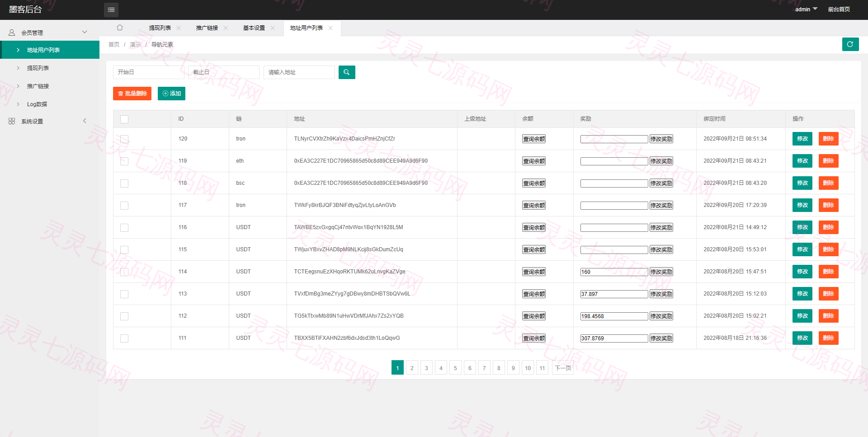Check the row with ID 116
Image resolution: width=868 pixels, height=437 pixels.
(124, 228)
